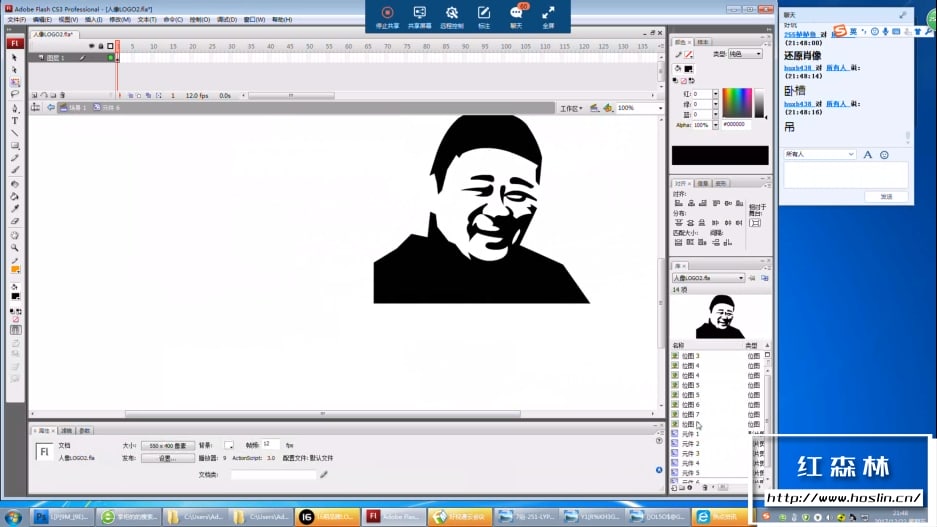The height and width of the screenshot is (527, 937).
Task: Toggle show/hide all layers eye icon
Action: click(91, 46)
